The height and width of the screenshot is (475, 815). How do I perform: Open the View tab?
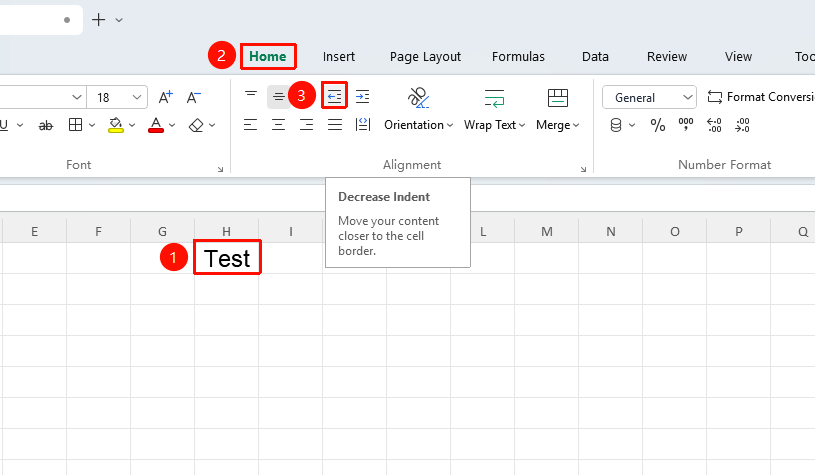click(x=738, y=56)
